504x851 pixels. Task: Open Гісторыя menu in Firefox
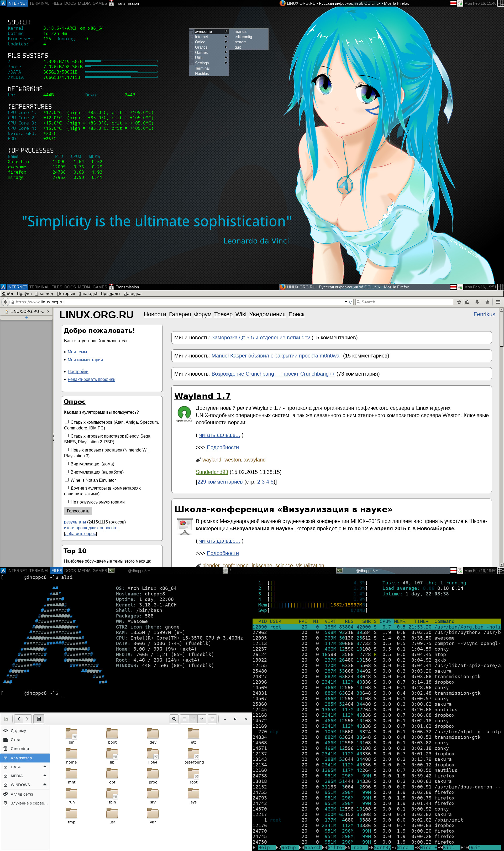pyautogui.click(x=66, y=294)
